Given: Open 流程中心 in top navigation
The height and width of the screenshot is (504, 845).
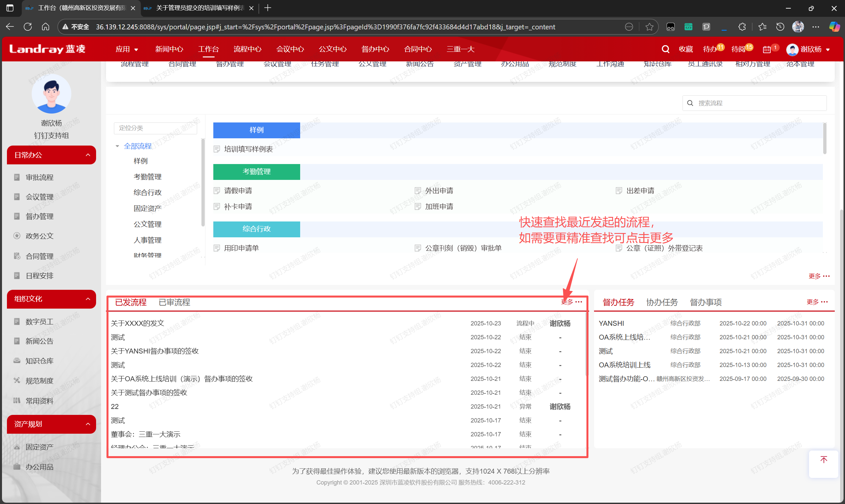Looking at the screenshot, I should coord(247,49).
